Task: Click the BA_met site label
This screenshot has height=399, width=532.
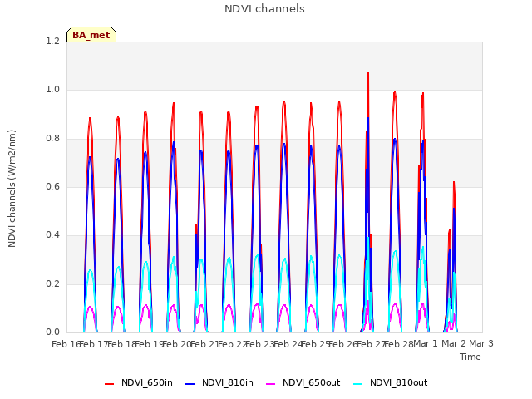Action: (x=91, y=35)
